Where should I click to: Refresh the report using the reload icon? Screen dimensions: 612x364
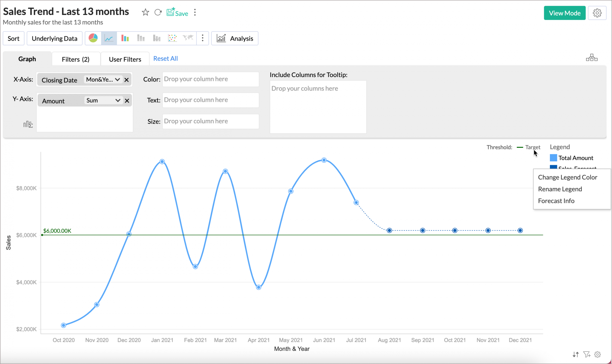coord(158,13)
